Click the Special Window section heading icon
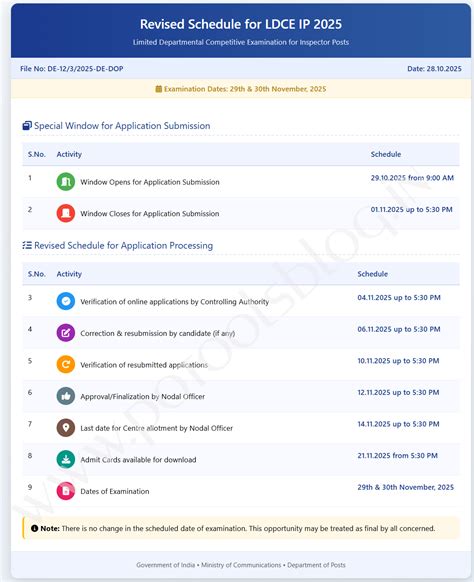 (x=27, y=126)
